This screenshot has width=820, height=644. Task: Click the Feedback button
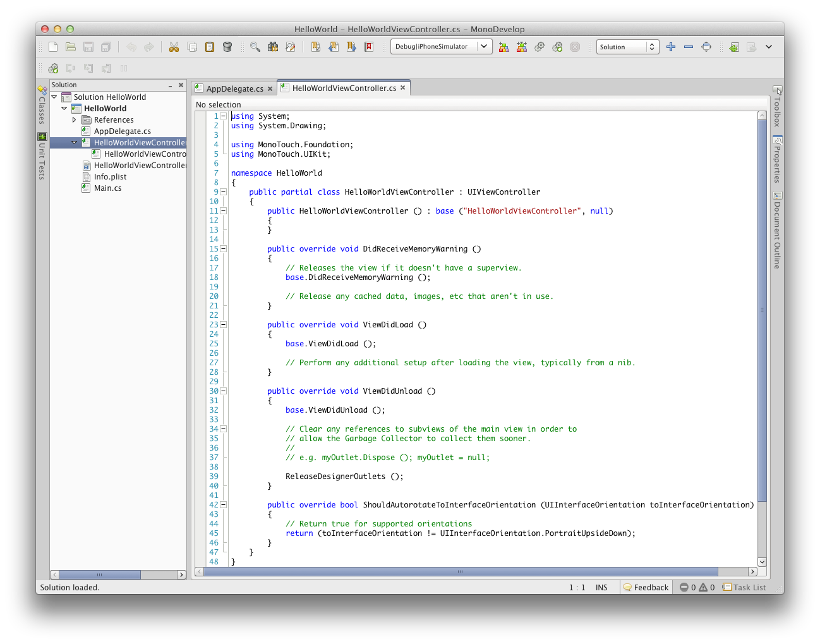(x=646, y=587)
